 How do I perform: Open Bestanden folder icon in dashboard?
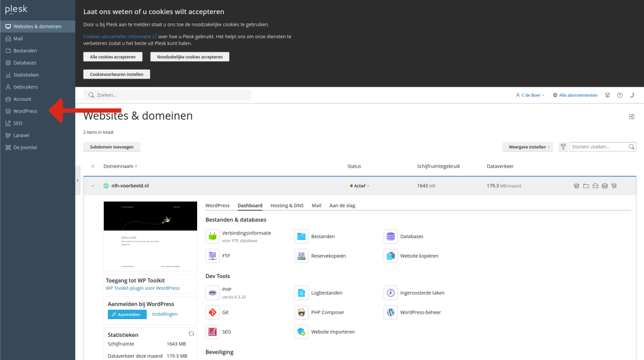(302, 236)
